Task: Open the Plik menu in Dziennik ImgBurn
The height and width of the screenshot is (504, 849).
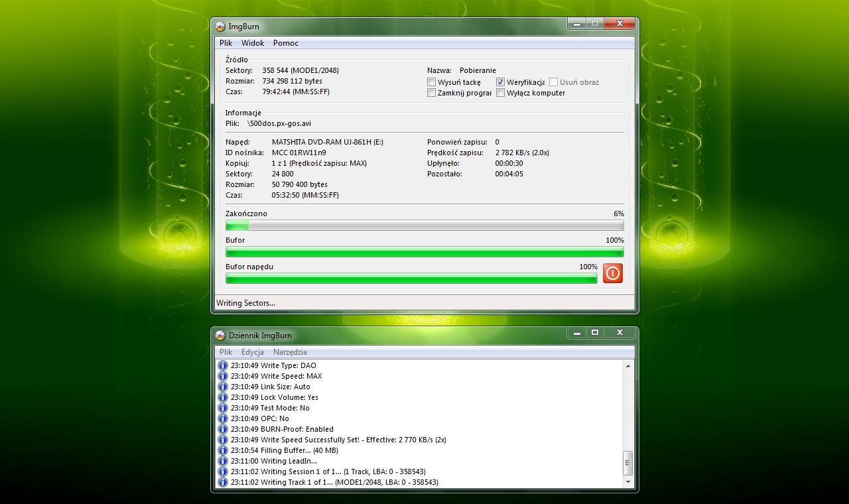Action: pos(226,352)
